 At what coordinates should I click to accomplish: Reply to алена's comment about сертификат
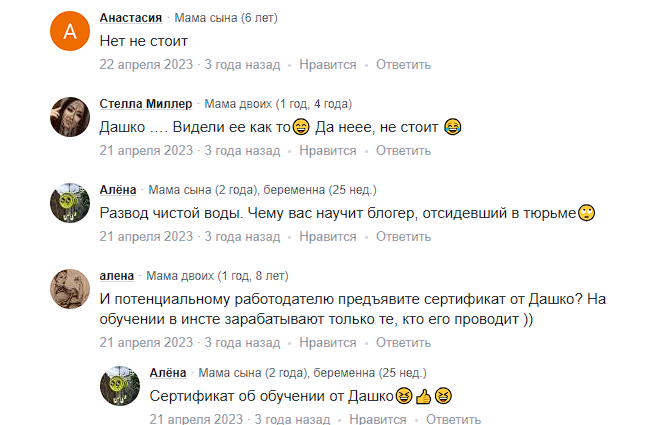tap(404, 342)
